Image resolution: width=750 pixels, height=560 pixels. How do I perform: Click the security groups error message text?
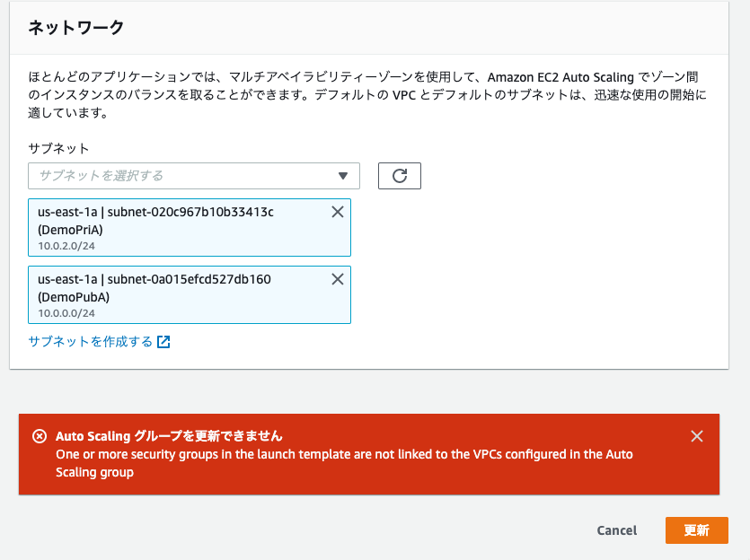coord(344,463)
